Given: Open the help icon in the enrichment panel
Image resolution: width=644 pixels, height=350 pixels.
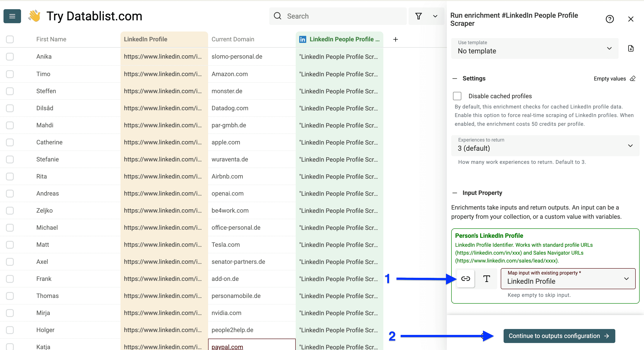Looking at the screenshot, I should (610, 19).
